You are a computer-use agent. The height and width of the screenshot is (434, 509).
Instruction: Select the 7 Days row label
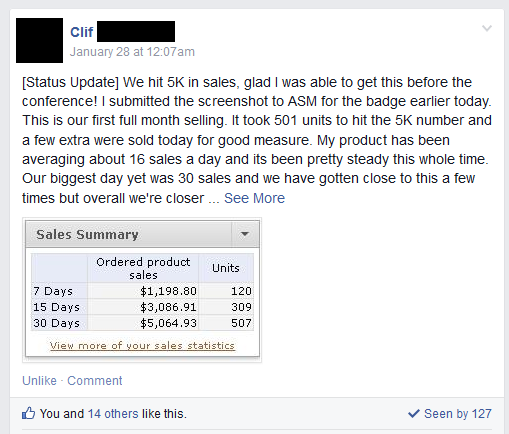(53, 291)
